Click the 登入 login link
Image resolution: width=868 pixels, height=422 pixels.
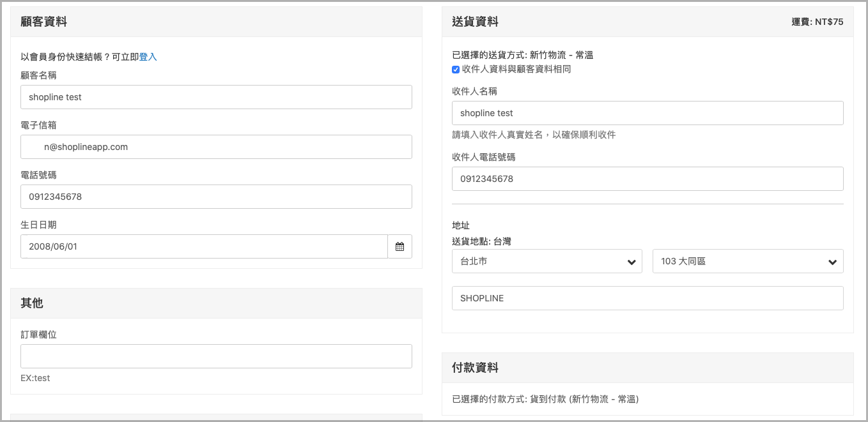pos(148,57)
